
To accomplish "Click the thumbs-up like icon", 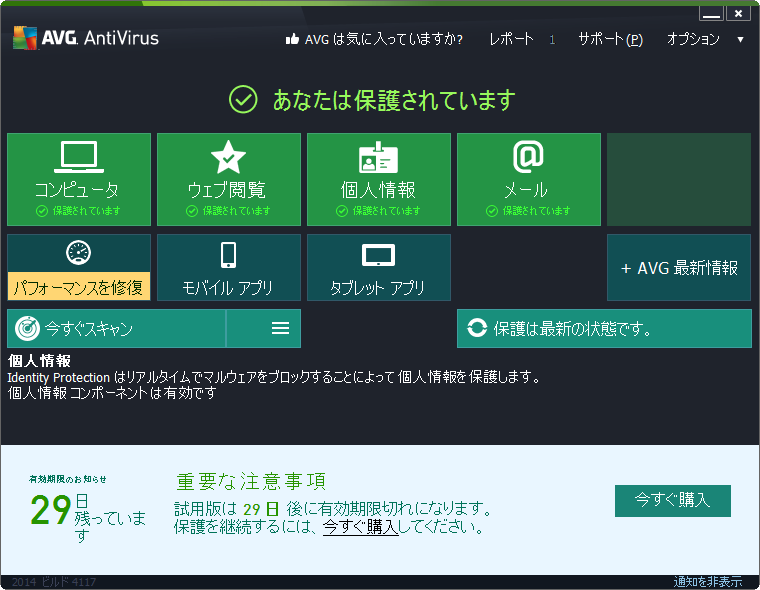I will click(x=292, y=39).
